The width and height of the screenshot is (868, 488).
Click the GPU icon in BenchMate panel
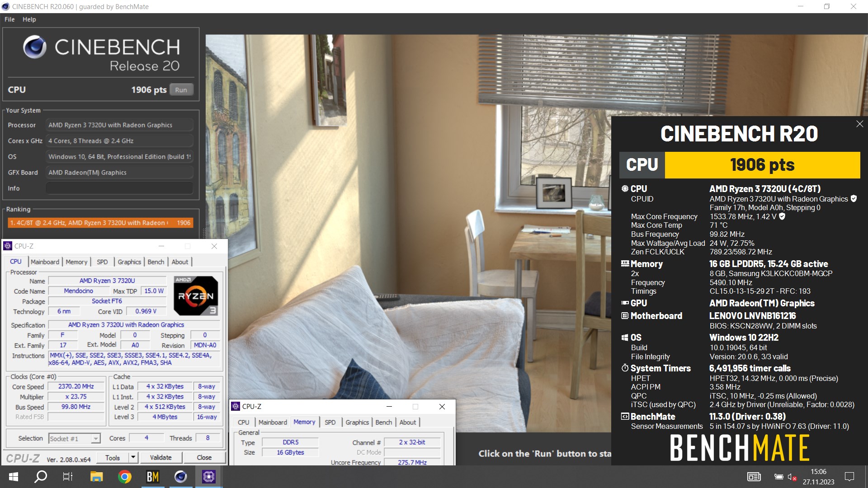tap(625, 303)
